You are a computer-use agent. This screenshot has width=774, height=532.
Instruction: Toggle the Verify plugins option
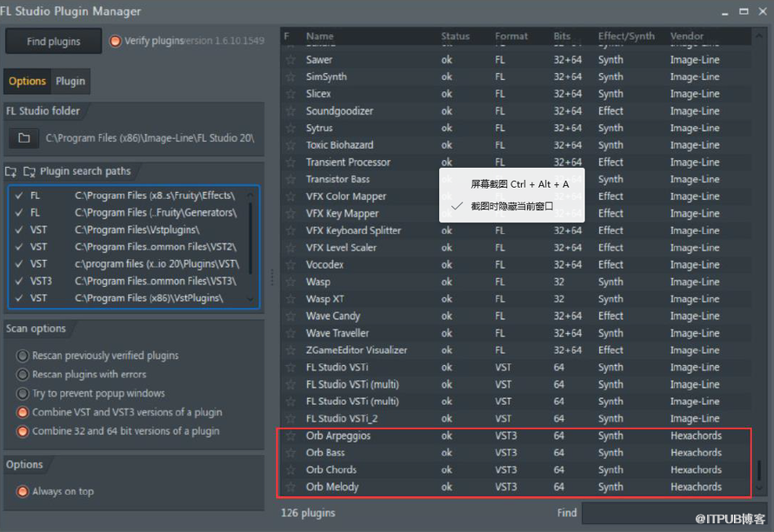[115, 41]
